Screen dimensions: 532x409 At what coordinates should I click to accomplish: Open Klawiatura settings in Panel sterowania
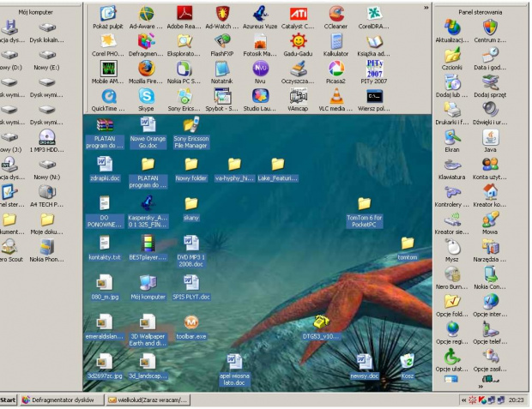pyautogui.click(x=452, y=169)
